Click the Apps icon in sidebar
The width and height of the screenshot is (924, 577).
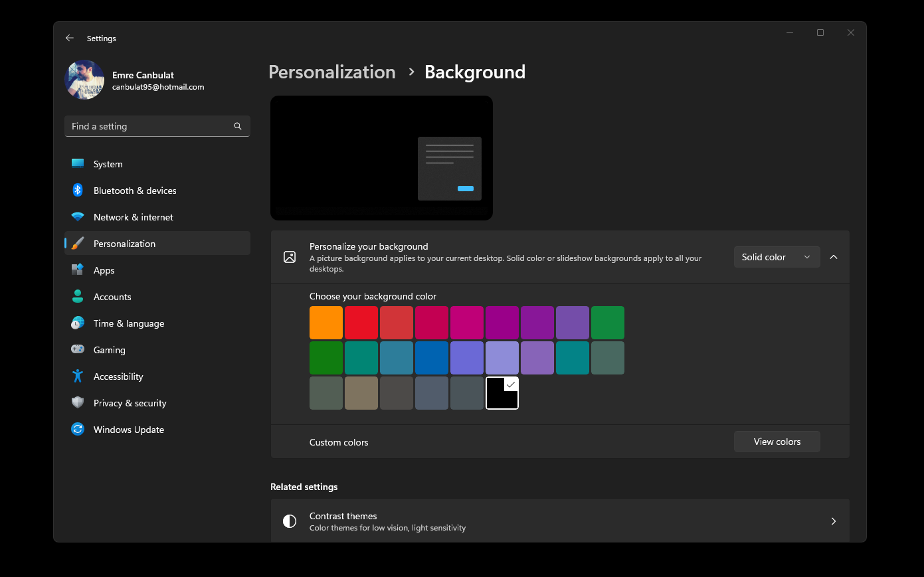coord(78,270)
